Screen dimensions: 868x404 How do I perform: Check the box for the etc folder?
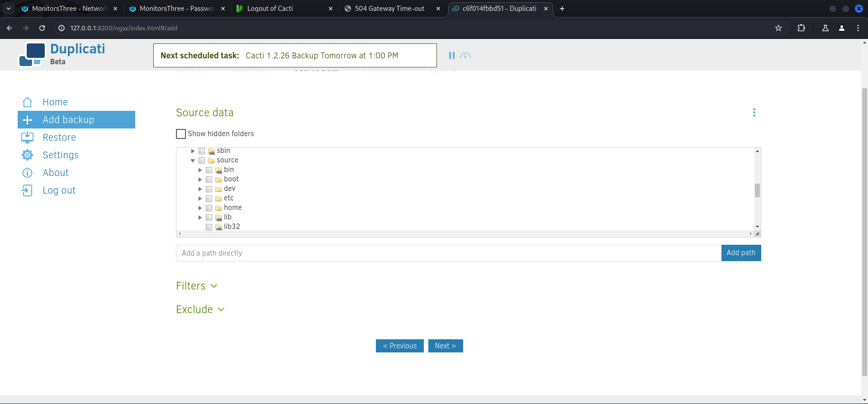click(209, 199)
